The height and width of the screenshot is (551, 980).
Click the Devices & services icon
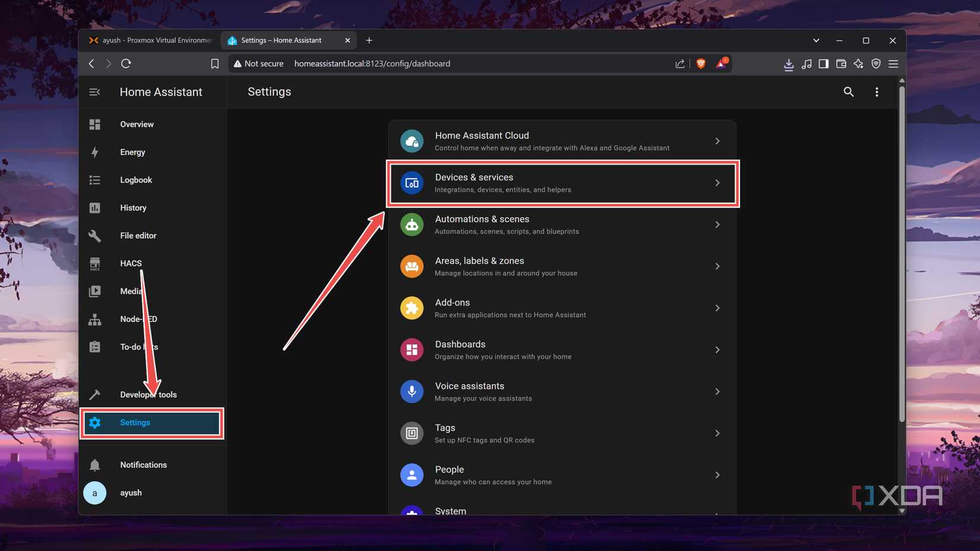pyautogui.click(x=412, y=183)
